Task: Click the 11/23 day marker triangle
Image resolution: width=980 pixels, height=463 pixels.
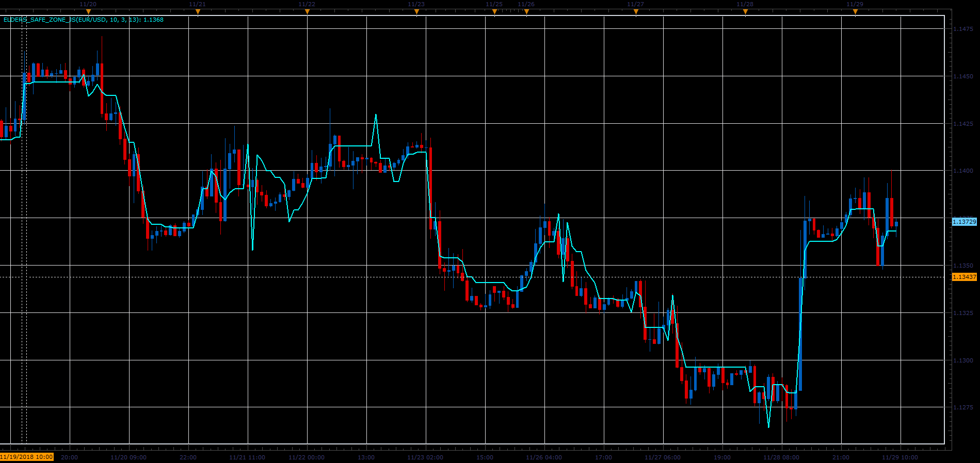Action: click(416, 11)
